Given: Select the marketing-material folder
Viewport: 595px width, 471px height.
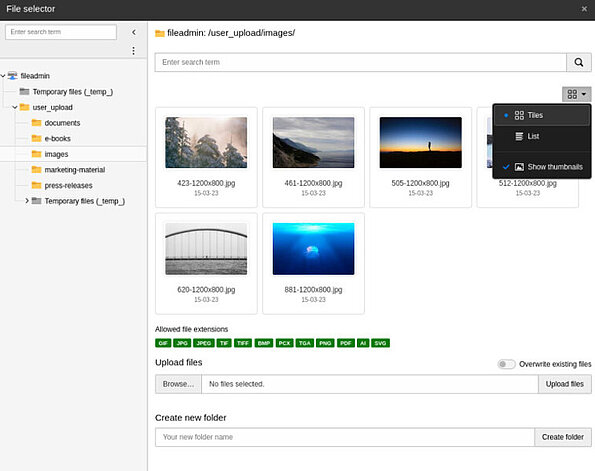Looking at the screenshot, I should click(x=75, y=170).
